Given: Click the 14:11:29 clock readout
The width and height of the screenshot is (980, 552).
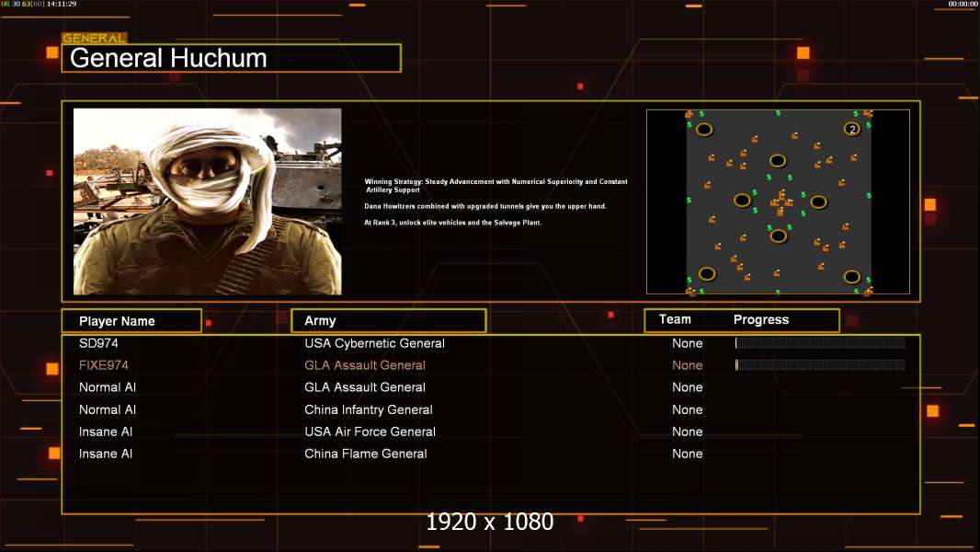Looking at the screenshot, I should coord(62,4).
